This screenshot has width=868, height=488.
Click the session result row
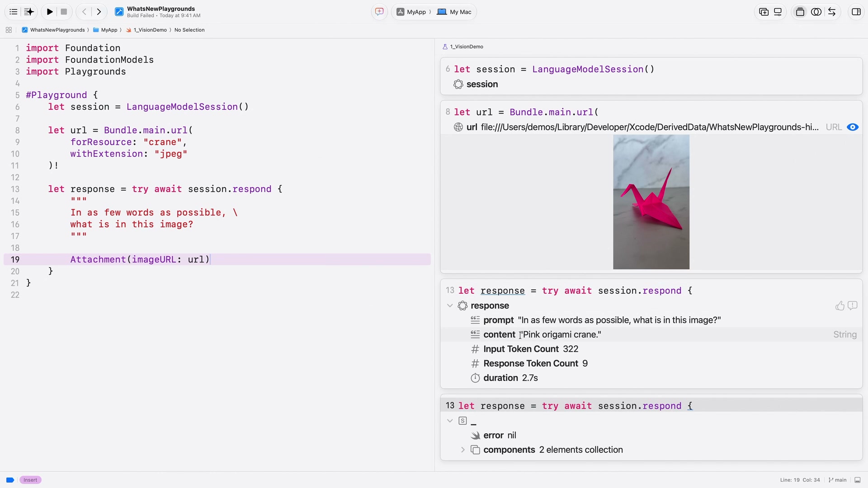(x=651, y=84)
